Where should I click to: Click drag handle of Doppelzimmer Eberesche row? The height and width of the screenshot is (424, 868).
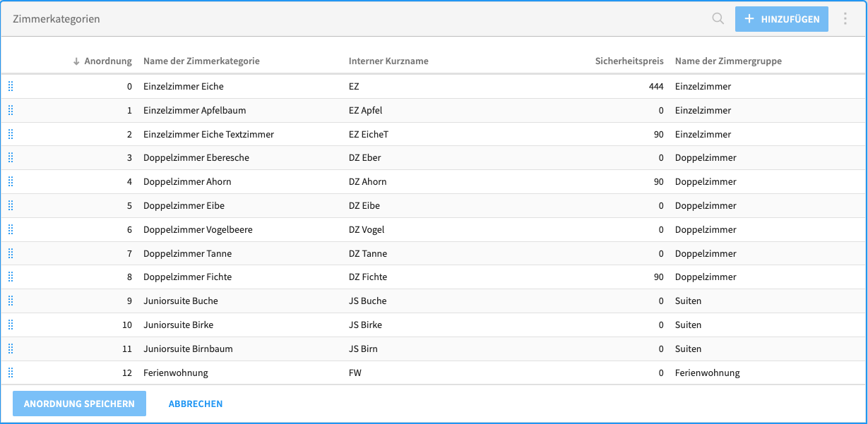pos(11,157)
